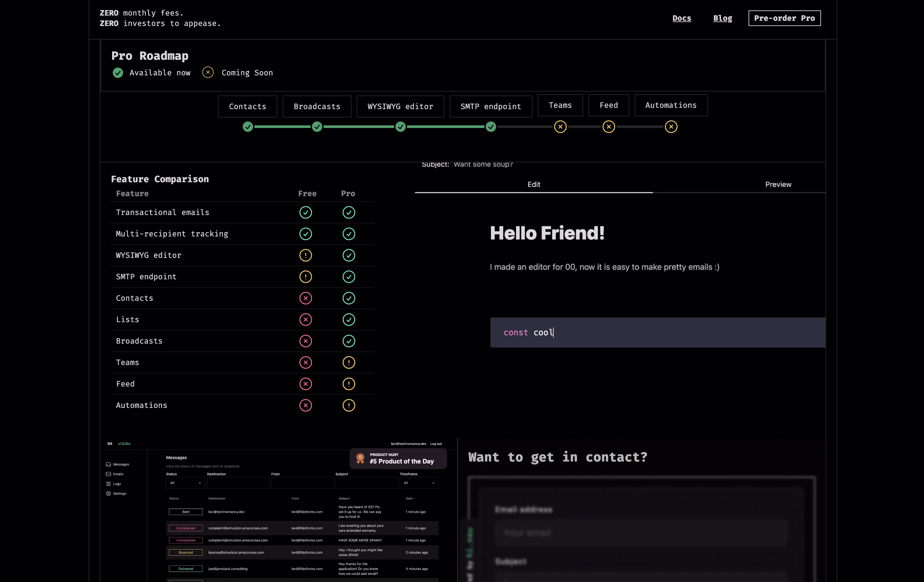This screenshot has width=924, height=582.
Task: Click the yellow warning icon for Free WYSIWYG editor
Action: click(x=305, y=255)
